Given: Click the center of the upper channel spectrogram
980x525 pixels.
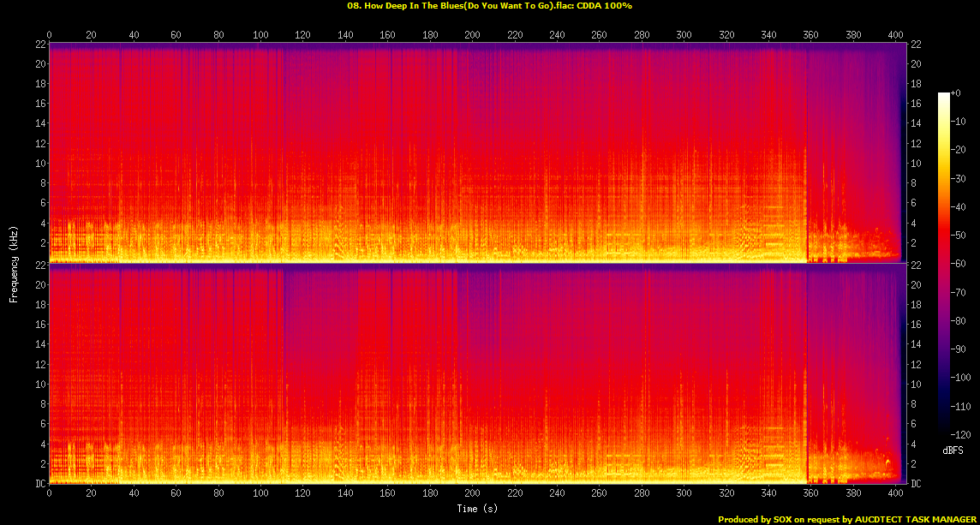Looking at the screenshot, I should click(x=478, y=152).
